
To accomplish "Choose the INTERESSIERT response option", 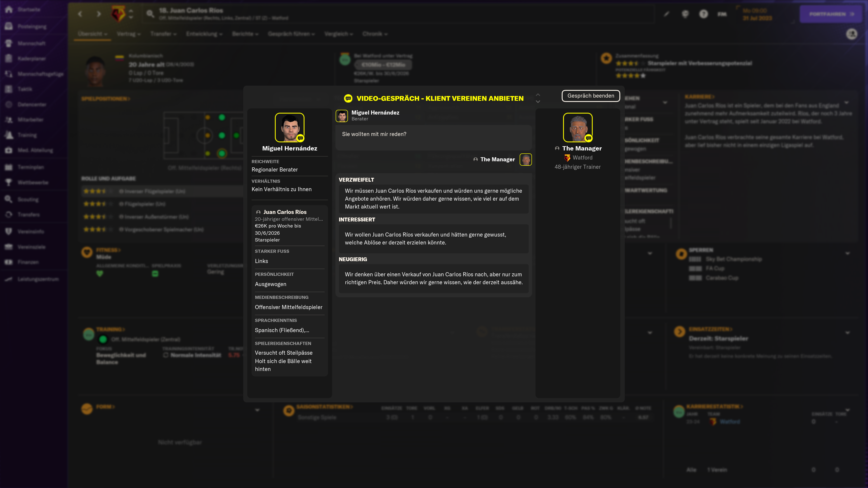I will pos(433,238).
